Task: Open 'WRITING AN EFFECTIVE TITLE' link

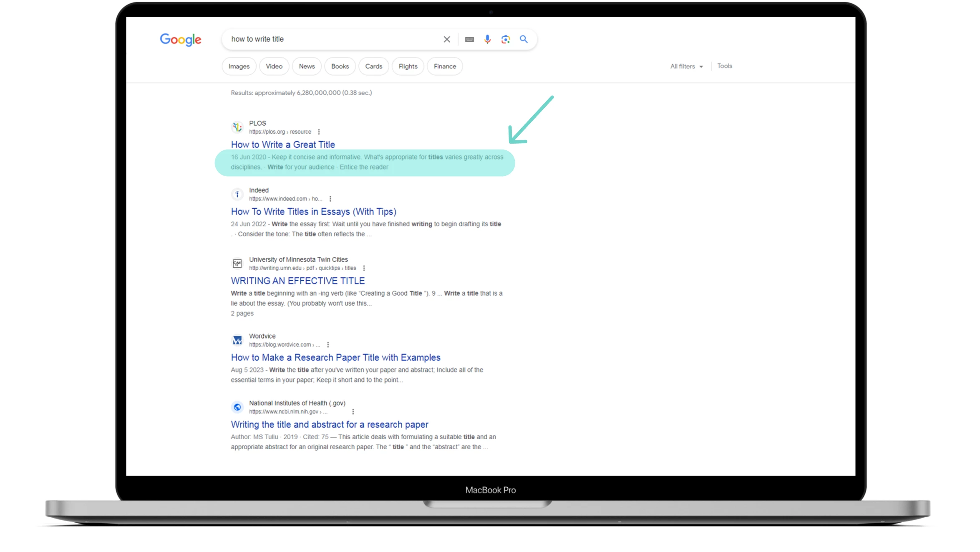Action: coord(298,281)
